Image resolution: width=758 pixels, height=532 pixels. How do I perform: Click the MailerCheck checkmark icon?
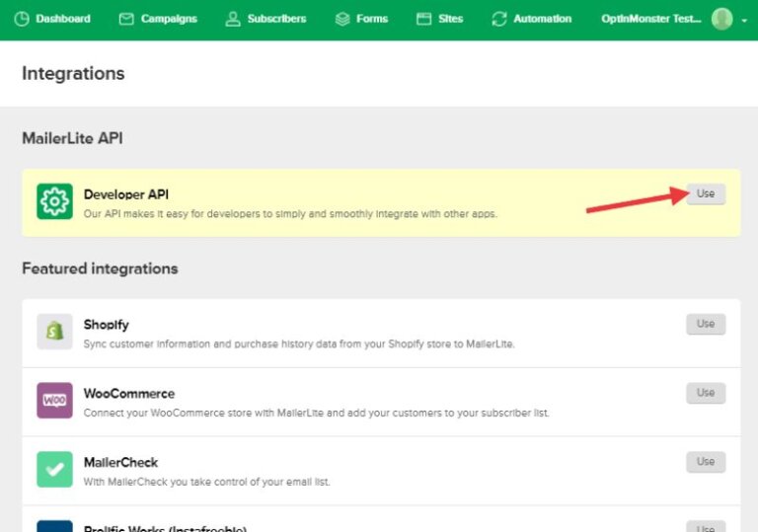[54, 469]
